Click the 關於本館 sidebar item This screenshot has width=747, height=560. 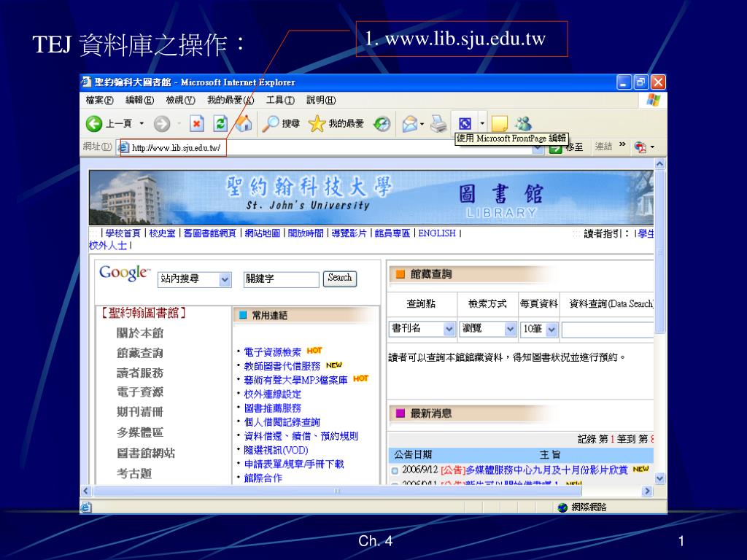pyautogui.click(x=140, y=332)
